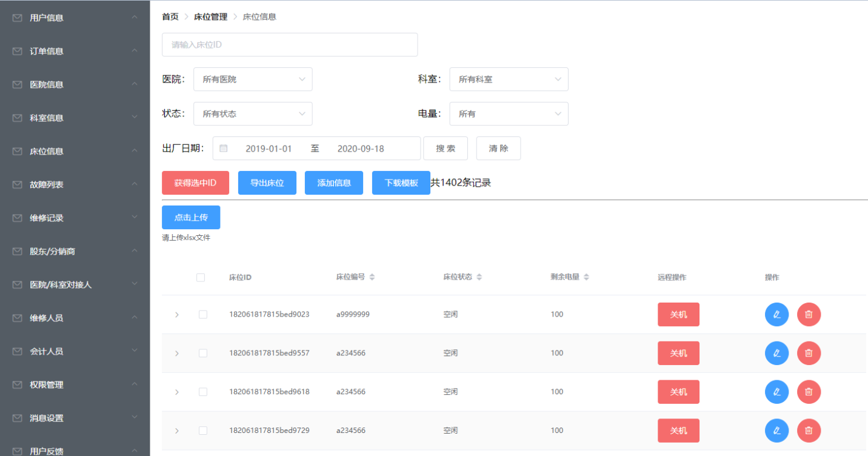The image size is (868, 456).
Task: Click the delete icon for bed 182061817815bed9023
Action: coord(809,314)
